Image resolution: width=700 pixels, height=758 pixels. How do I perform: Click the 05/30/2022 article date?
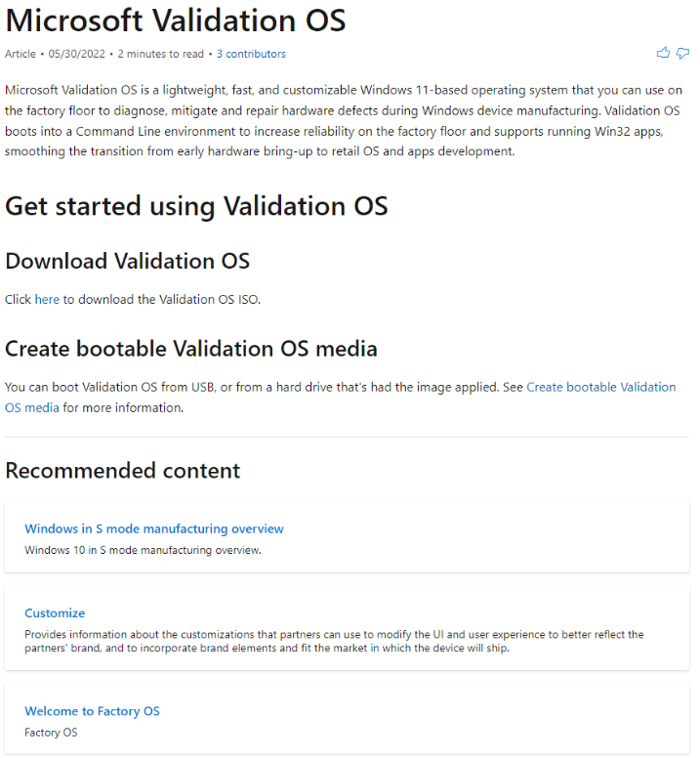click(x=78, y=54)
